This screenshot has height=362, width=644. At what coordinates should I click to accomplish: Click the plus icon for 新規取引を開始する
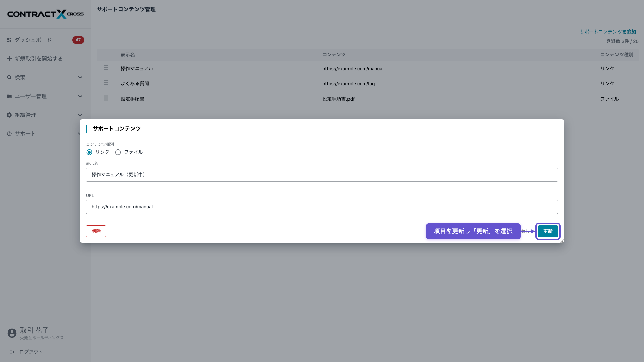click(x=9, y=59)
